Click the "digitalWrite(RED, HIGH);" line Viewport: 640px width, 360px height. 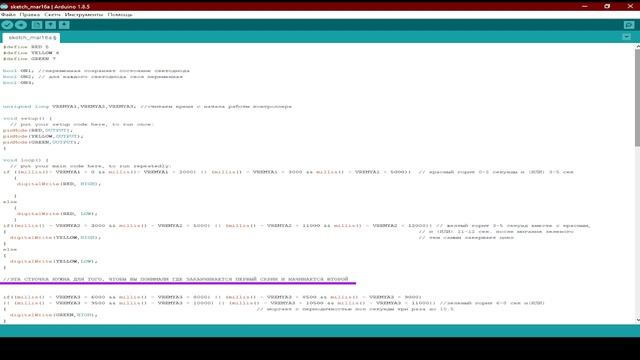[58, 184]
